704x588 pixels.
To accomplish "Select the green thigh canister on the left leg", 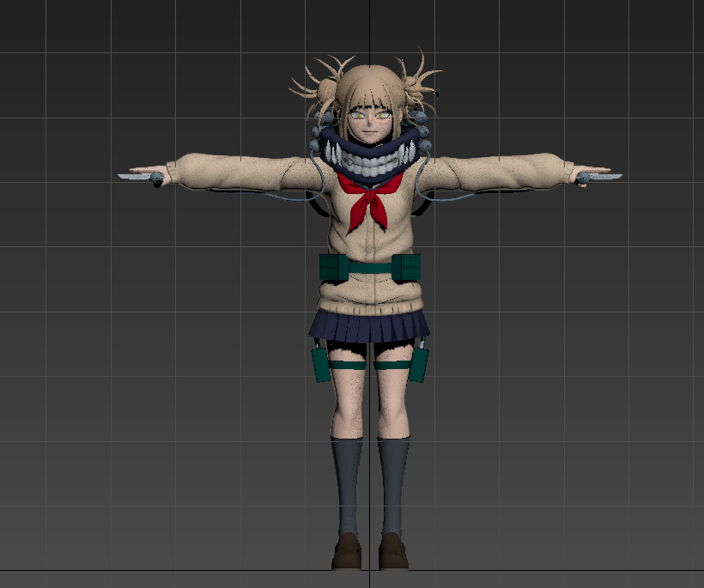I will coord(321,366).
